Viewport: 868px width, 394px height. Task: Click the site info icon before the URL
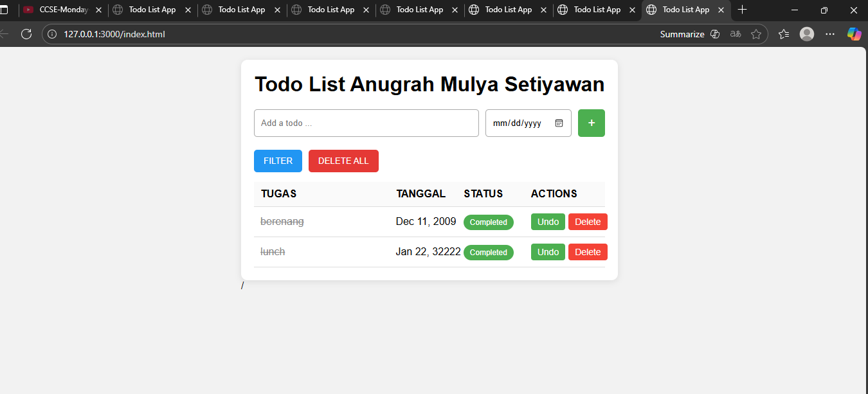coord(51,34)
